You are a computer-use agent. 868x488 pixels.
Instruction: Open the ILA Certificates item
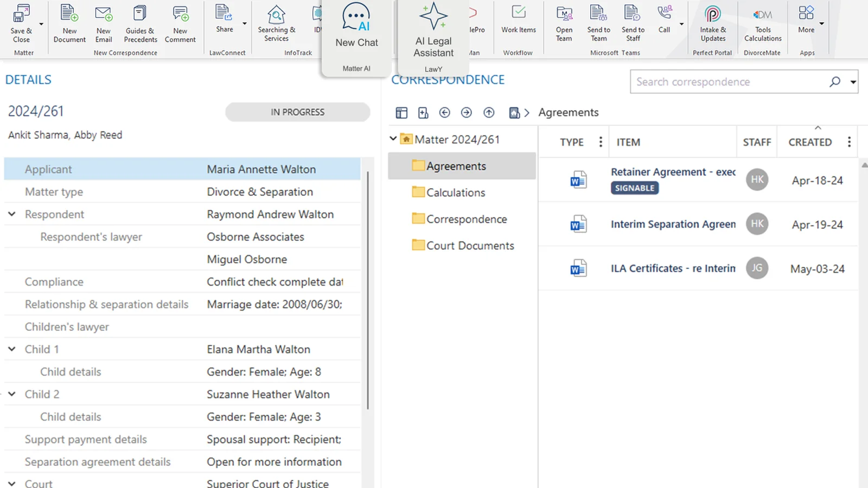click(673, 268)
